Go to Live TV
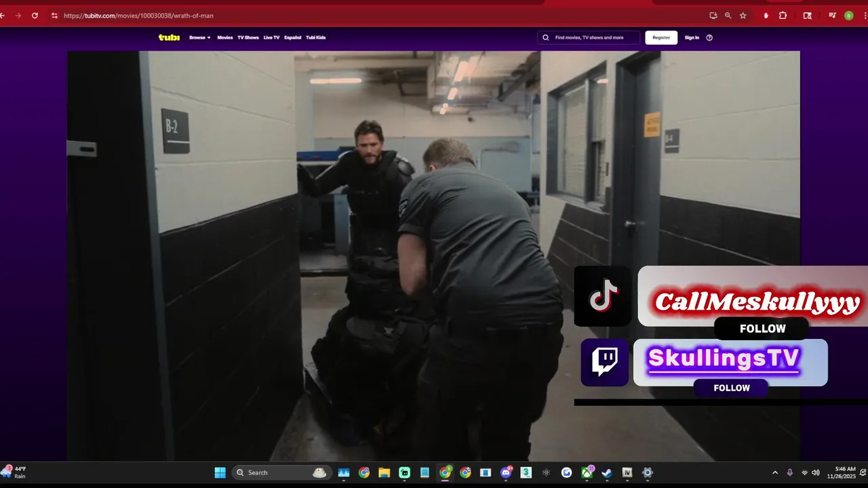868x488 pixels. pyautogui.click(x=271, y=38)
